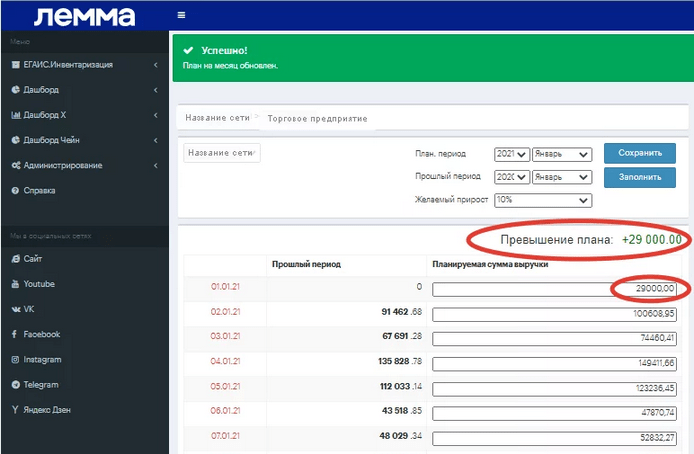Click the Дашборд Чейн pie icon
The image size is (694, 454).
(15, 140)
